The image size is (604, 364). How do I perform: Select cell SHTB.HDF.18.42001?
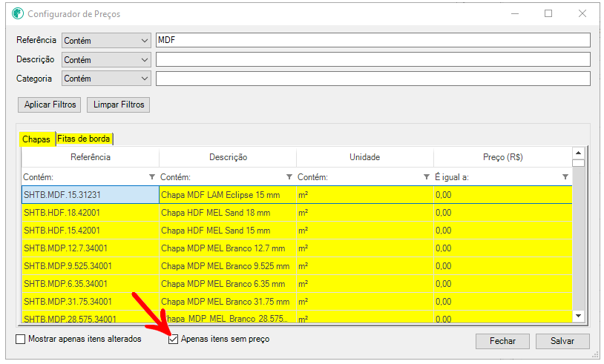pos(91,213)
